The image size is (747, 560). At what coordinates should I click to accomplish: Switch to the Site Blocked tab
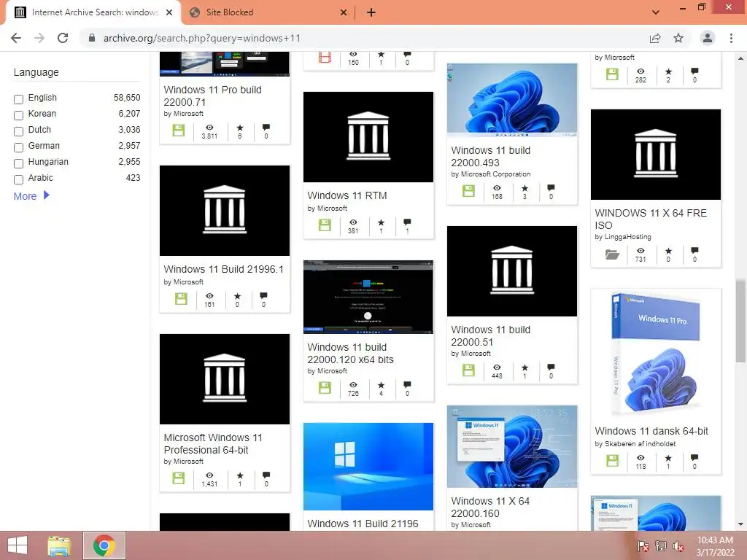[x=268, y=12]
